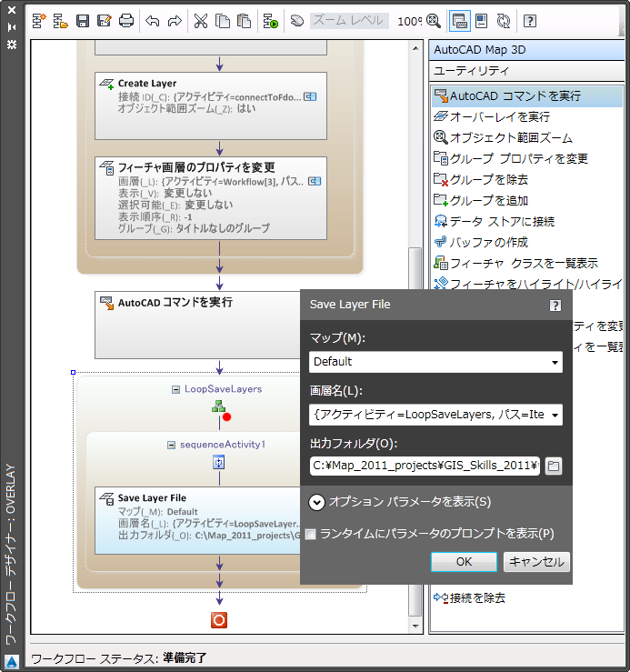The width and height of the screenshot is (630, 672).
Task: Click the palette options gear icon
Action: click(x=12, y=45)
